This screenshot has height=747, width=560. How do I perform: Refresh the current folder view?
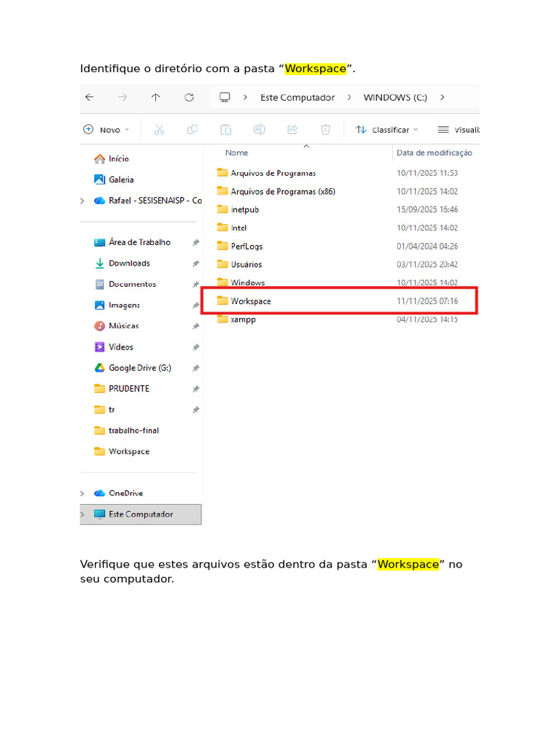189,97
